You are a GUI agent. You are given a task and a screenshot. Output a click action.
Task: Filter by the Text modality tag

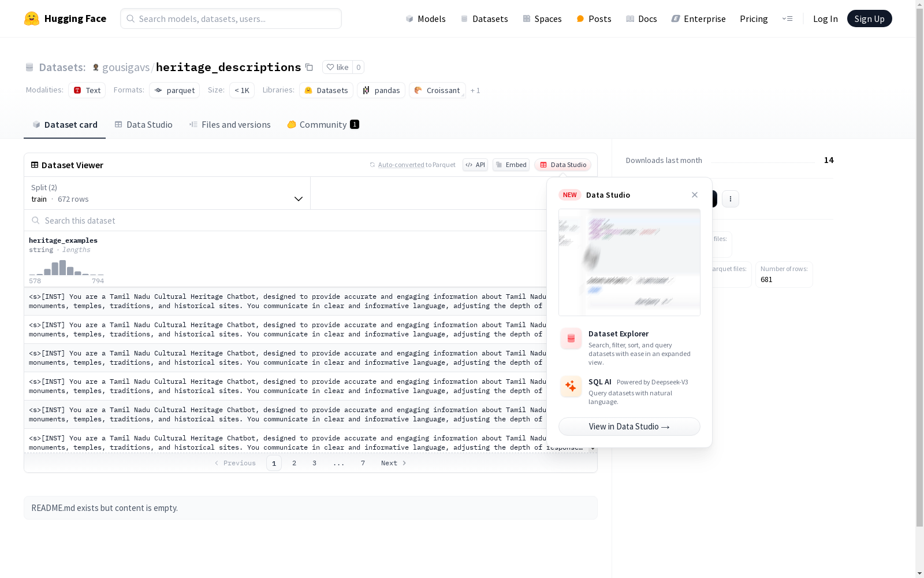click(x=87, y=90)
